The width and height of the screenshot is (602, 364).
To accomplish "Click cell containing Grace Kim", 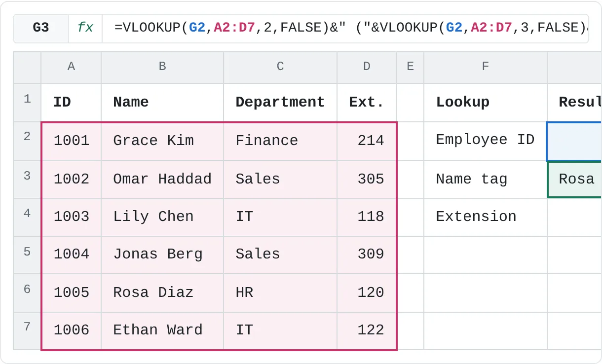I will pyautogui.click(x=162, y=141).
